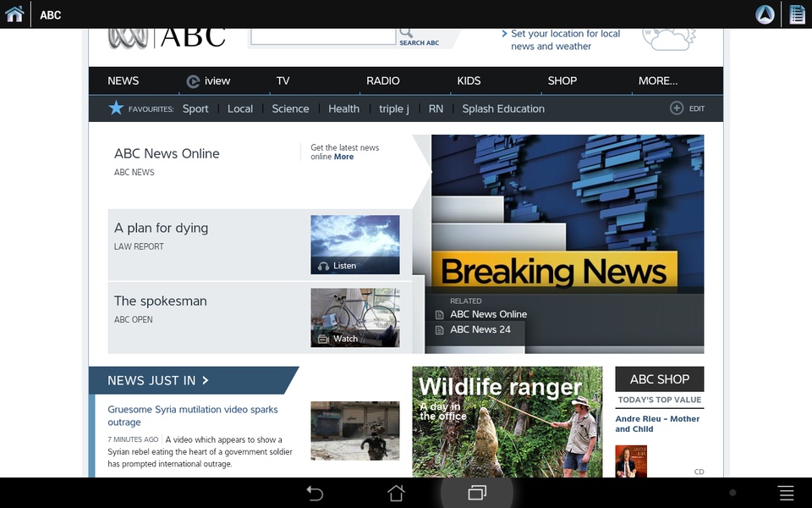
Task: Click the search magnifier icon
Action: [406, 33]
